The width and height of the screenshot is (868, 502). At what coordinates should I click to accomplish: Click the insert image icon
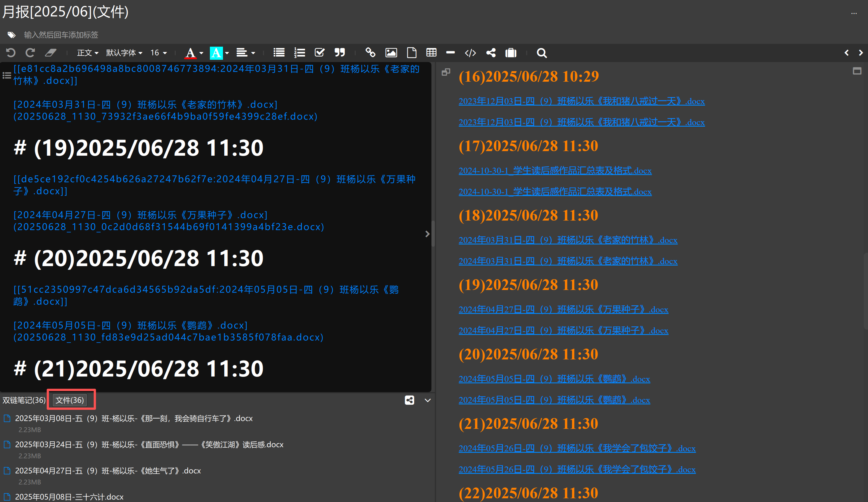click(x=391, y=53)
